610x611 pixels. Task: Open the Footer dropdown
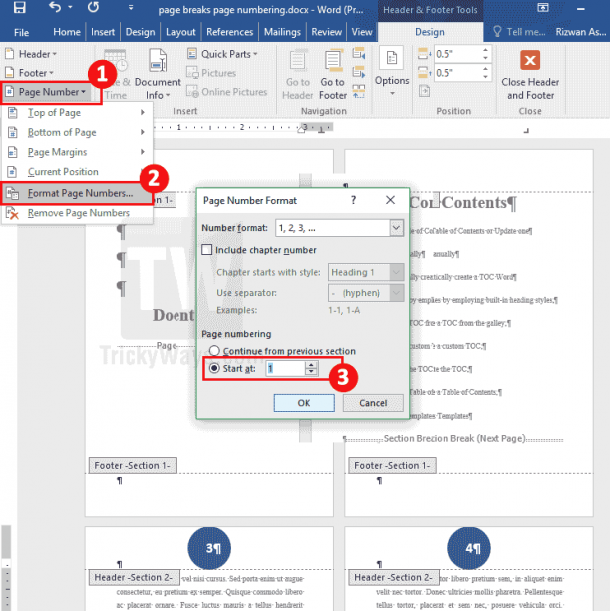pos(30,73)
